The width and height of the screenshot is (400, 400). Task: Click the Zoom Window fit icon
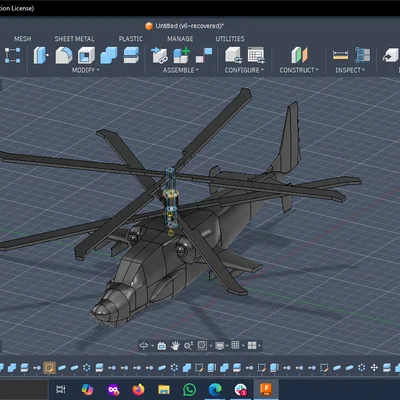point(202,345)
